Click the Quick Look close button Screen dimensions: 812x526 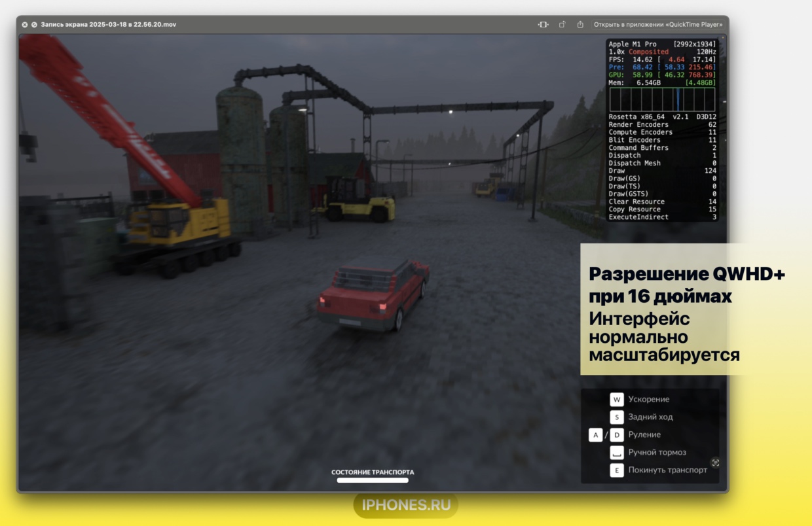25,25
